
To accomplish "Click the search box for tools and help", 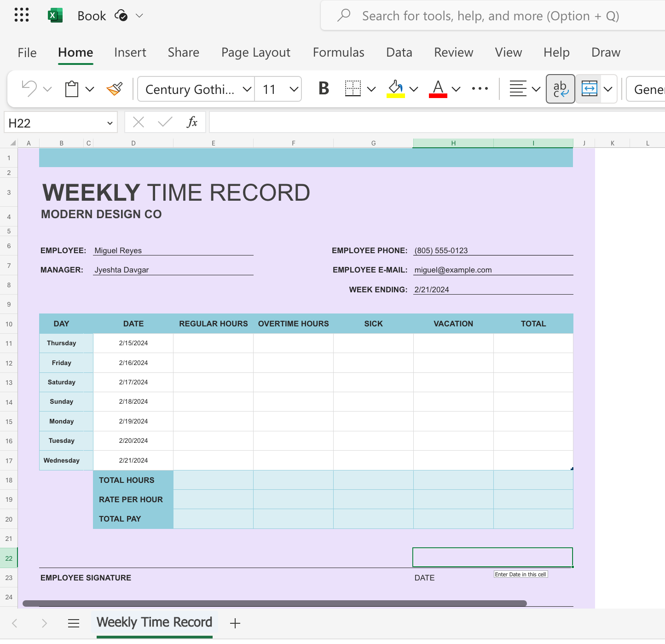I will 492,16.
